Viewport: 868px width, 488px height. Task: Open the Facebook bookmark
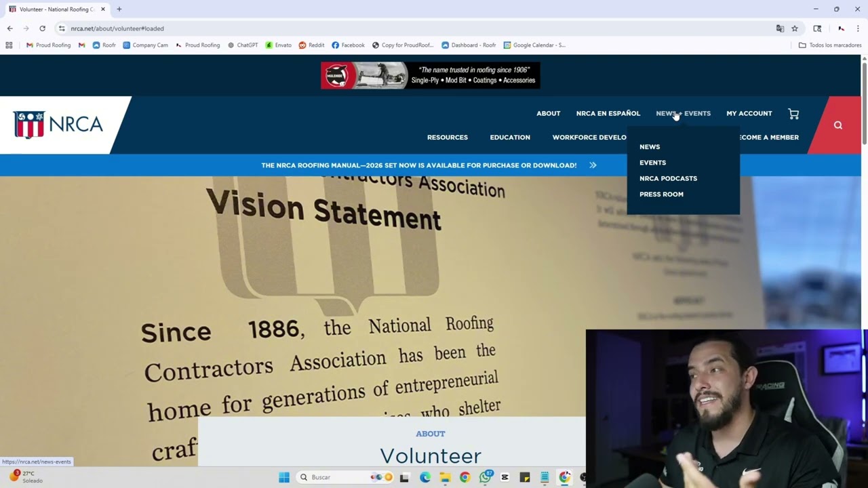[x=349, y=45]
